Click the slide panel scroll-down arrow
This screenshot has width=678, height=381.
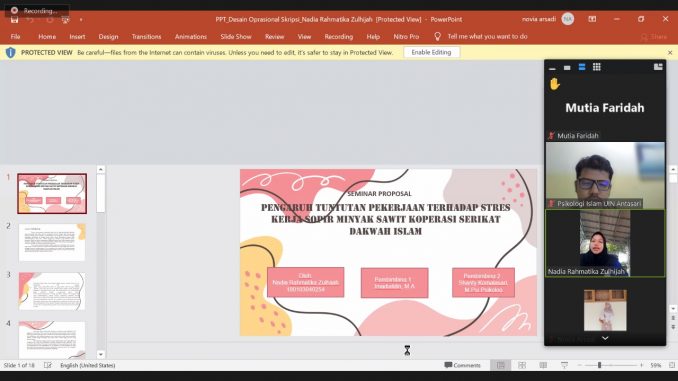[101, 354]
